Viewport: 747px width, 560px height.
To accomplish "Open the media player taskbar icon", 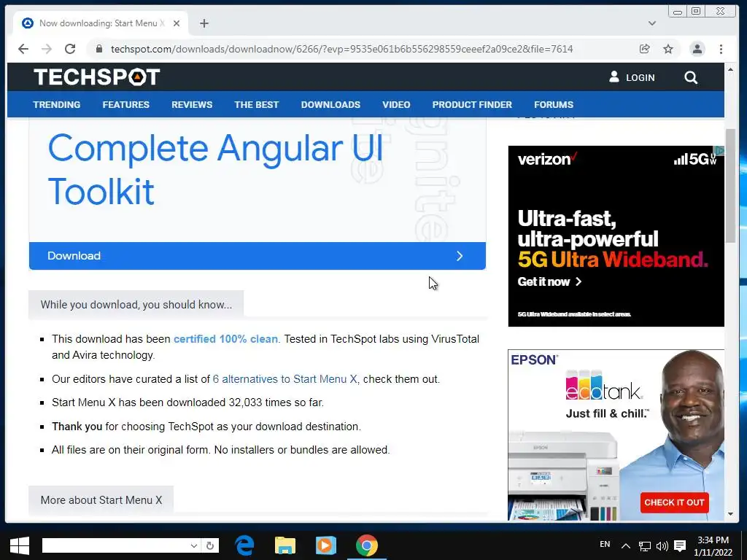I will (x=326, y=545).
